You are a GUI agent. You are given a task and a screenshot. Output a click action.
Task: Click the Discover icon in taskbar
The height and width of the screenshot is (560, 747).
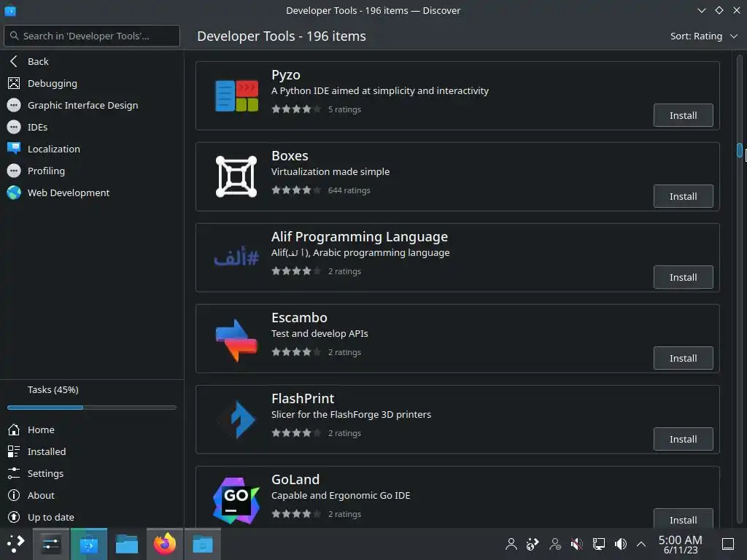[88, 544]
